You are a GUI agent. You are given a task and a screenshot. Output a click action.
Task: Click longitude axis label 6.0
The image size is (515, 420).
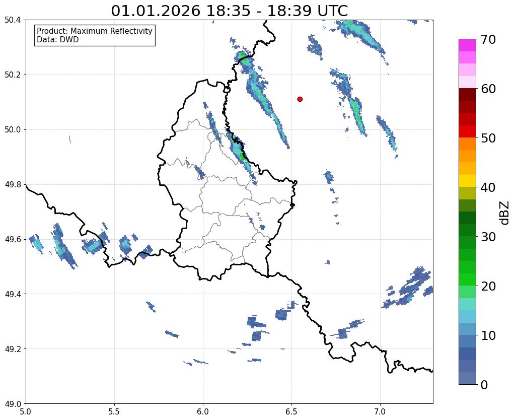(x=203, y=412)
